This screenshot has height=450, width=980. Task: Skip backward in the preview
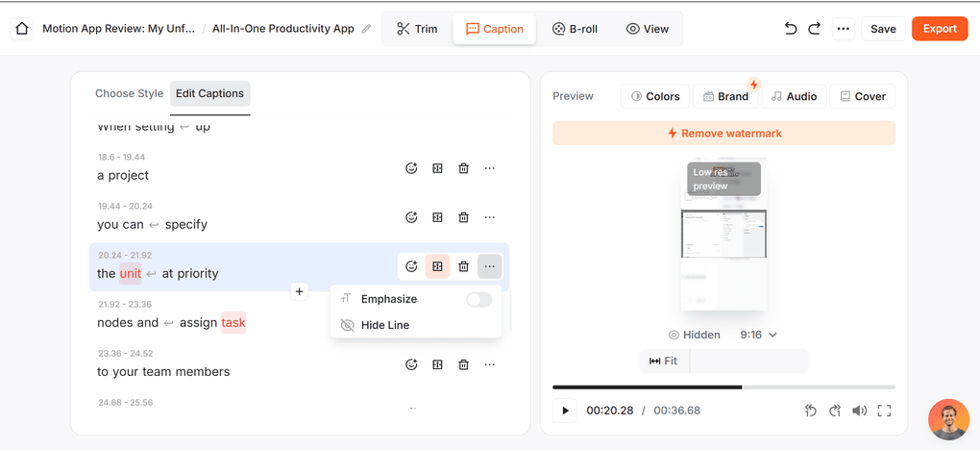click(811, 411)
